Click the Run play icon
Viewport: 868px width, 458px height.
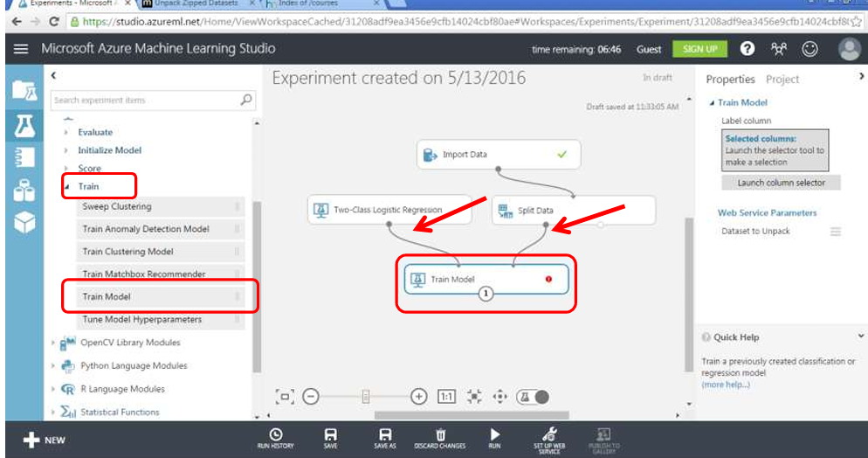494,438
